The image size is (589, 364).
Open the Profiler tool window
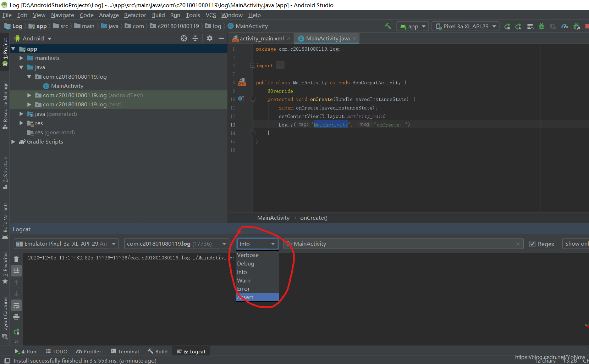(x=89, y=352)
